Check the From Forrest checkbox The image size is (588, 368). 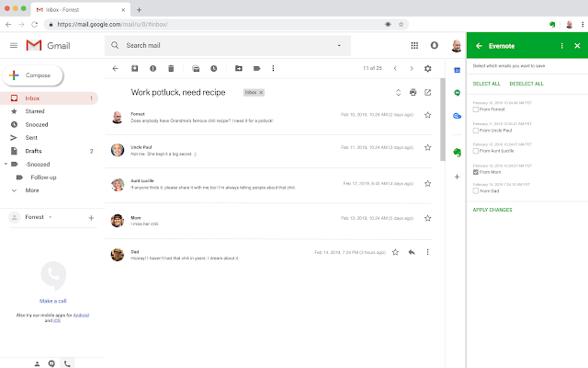pos(476,109)
